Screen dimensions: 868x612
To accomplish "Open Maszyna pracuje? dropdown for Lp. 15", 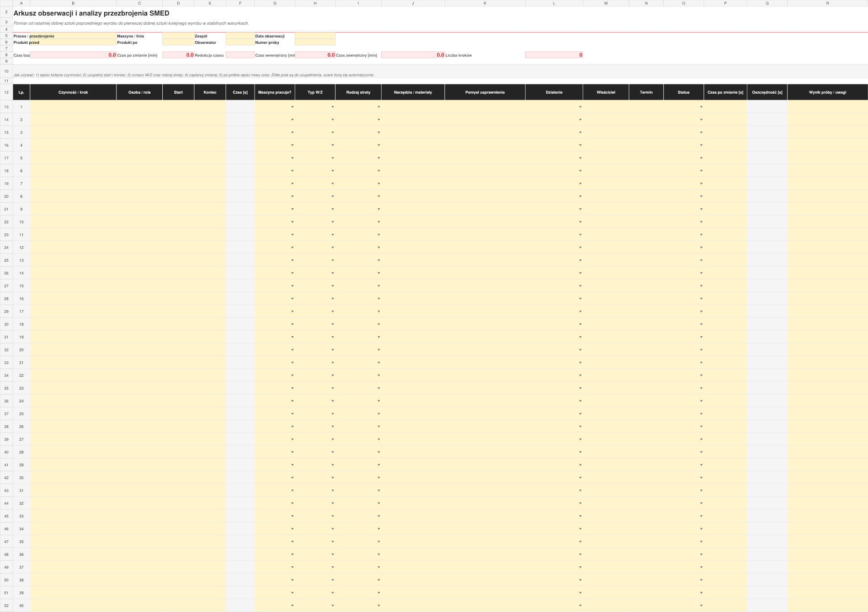I will (x=292, y=286).
